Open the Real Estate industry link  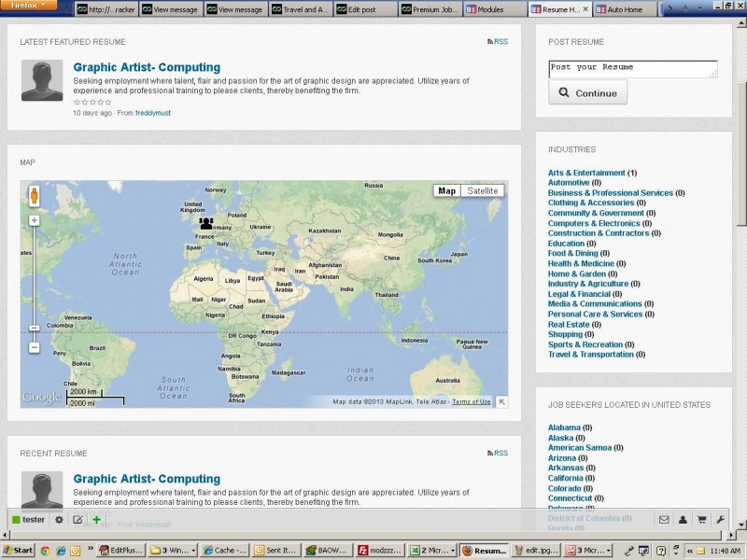click(569, 324)
